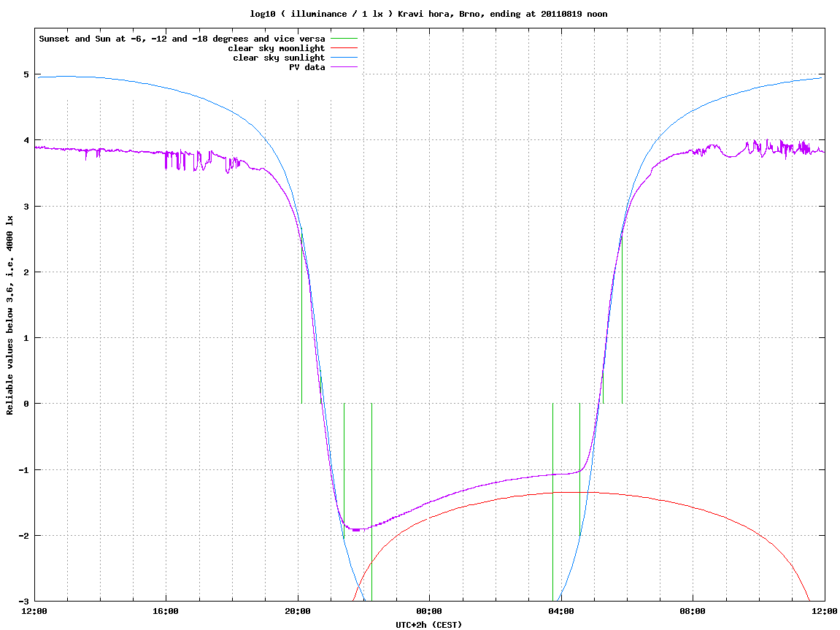Click the y-axis tick label 2

26,272
